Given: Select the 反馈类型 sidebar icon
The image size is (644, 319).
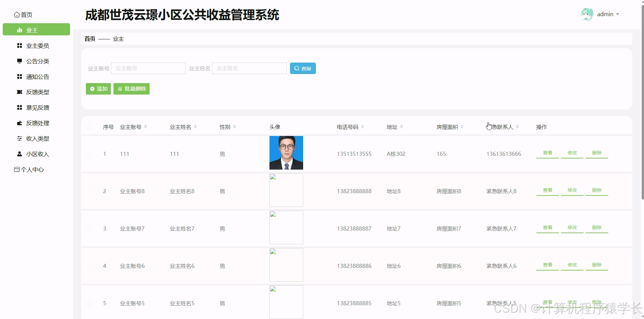Looking at the screenshot, I should tap(19, 92).
